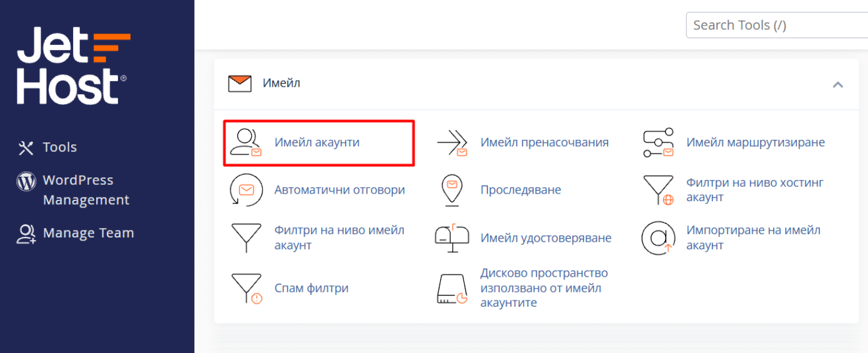Focus the Search Tools field
The image size is (868, 353).
[x=777, y=25]
